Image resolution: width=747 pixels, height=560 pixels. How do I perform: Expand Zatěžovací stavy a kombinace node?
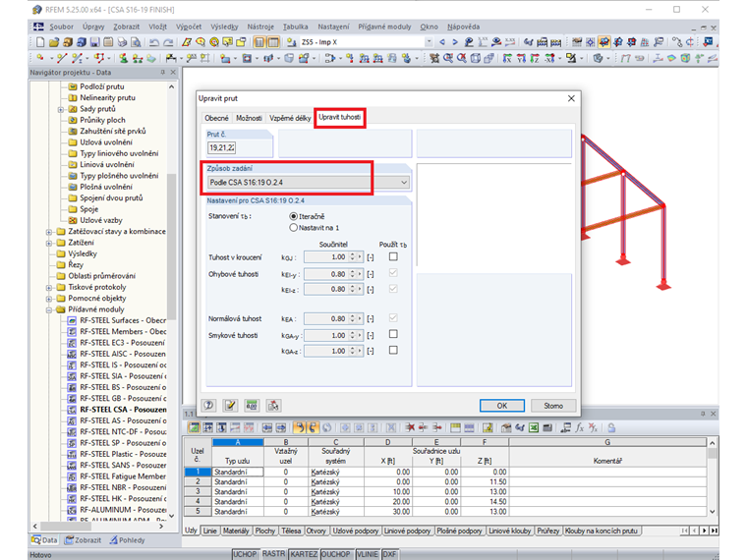(x=48, y=232)
